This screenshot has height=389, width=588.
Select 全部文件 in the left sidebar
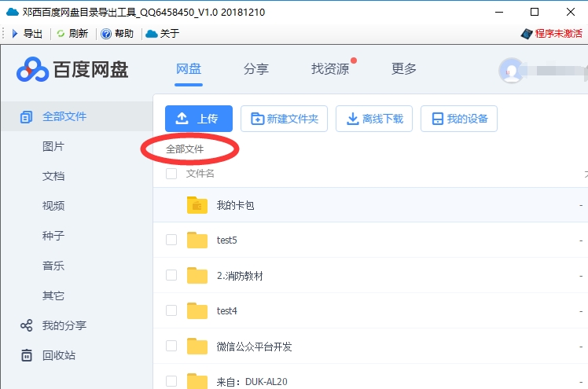pos(76,116)
